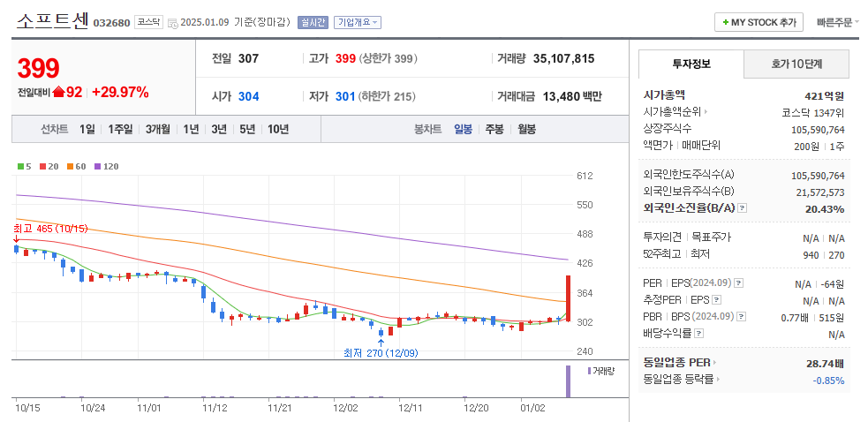Add stock via MY STOCK 추가 button

coord(759,23)
